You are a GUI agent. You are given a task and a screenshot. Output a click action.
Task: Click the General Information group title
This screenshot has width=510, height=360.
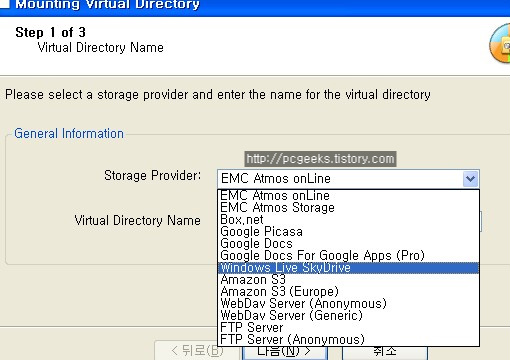(69, 134)
